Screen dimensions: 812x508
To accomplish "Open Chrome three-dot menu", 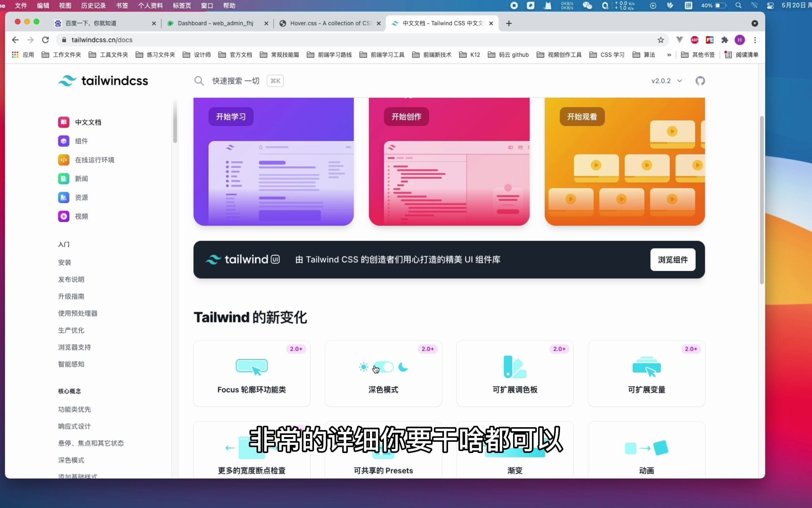I will (x=755, y=40).
